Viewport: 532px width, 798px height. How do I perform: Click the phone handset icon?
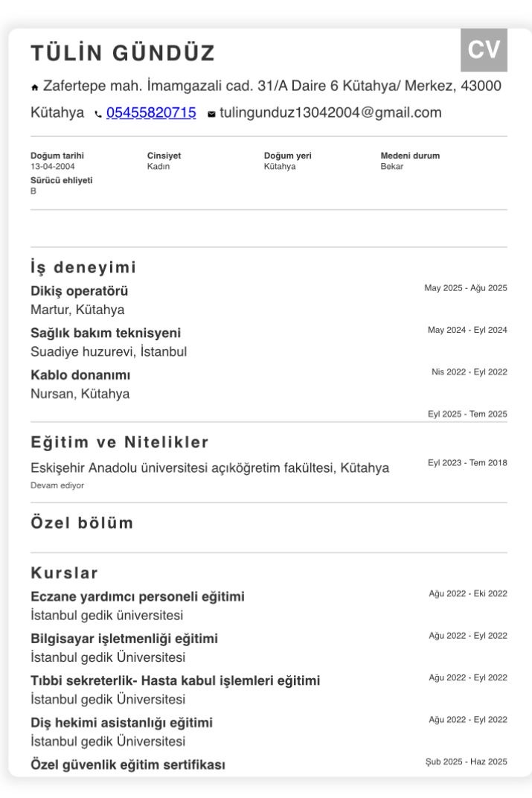coord(98,114)
